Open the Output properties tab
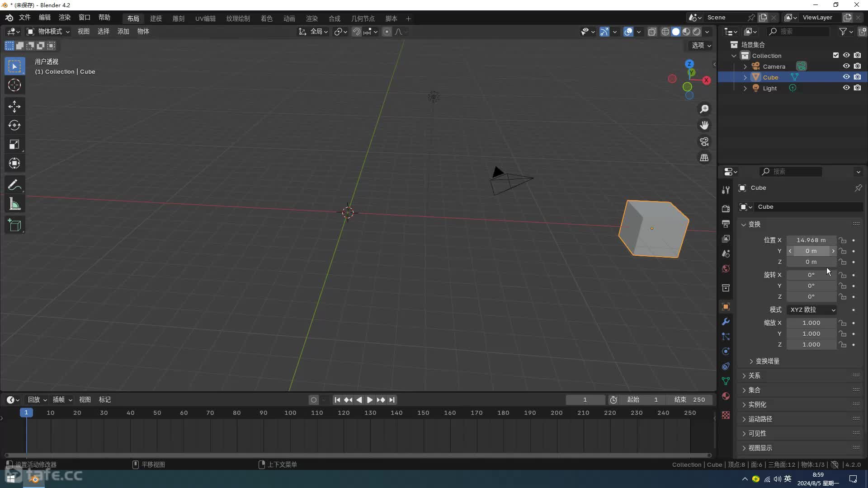 (x=726, y=224)
